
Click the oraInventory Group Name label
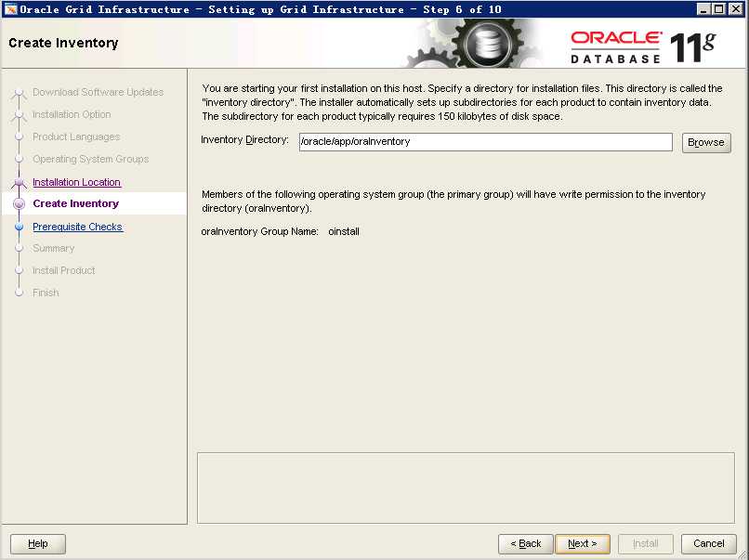(x=260, y=231)
